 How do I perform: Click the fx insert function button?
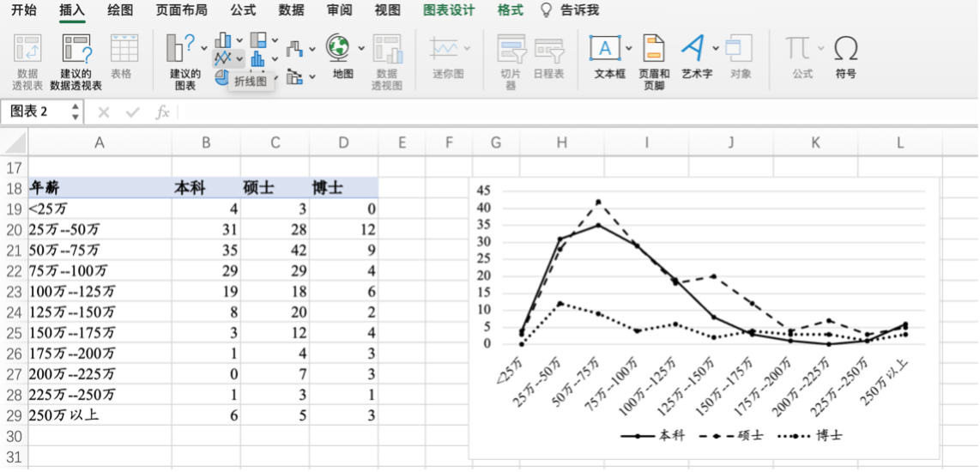click(x=162, y=112)
